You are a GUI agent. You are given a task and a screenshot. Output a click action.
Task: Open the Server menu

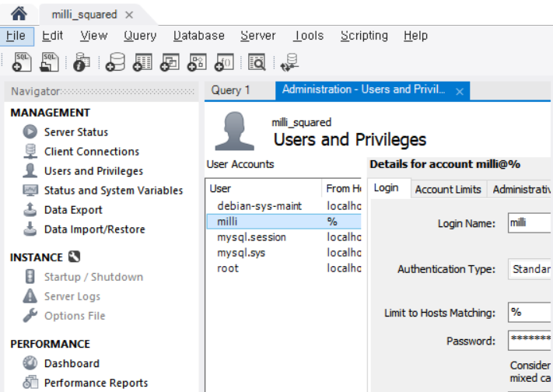point(258,36)
